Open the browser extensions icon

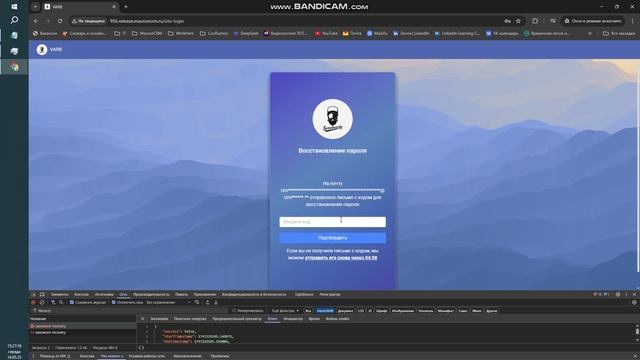(x=535, y=21)
